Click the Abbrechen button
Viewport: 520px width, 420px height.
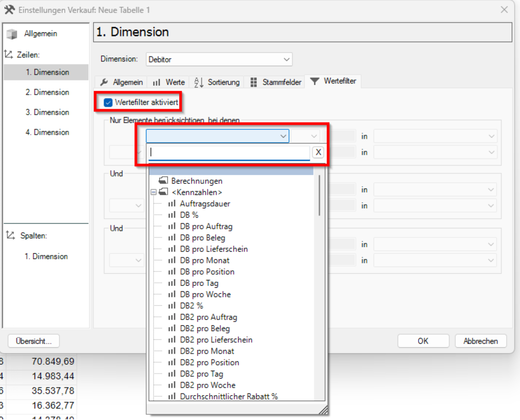tap(481, 341)
